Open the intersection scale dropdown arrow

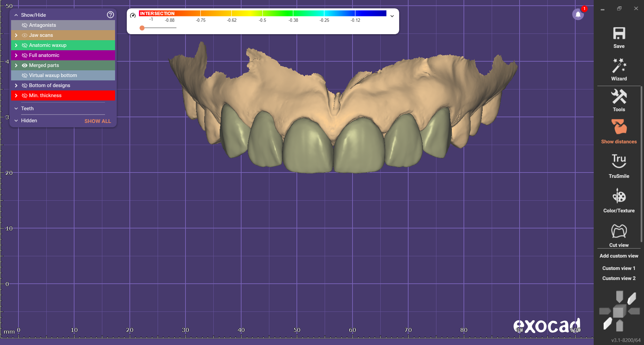(392, 16)
